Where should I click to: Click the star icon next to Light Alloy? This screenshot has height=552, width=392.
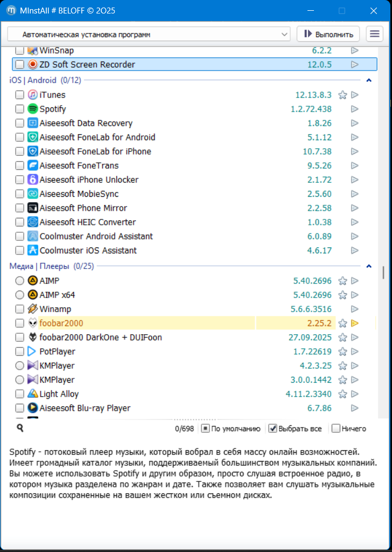click(x=342, y=394)
